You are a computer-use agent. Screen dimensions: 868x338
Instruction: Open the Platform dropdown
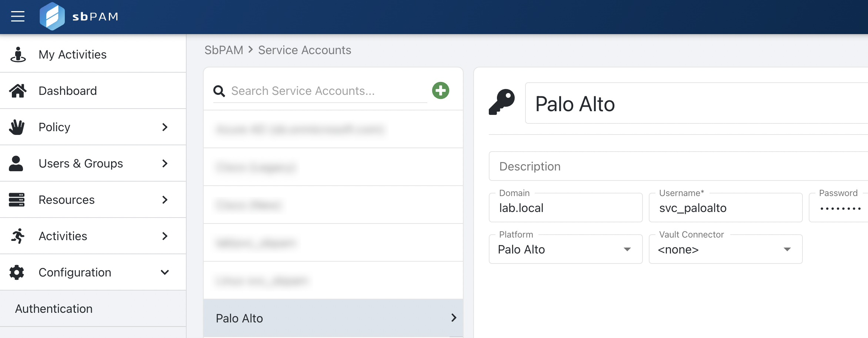565,249
